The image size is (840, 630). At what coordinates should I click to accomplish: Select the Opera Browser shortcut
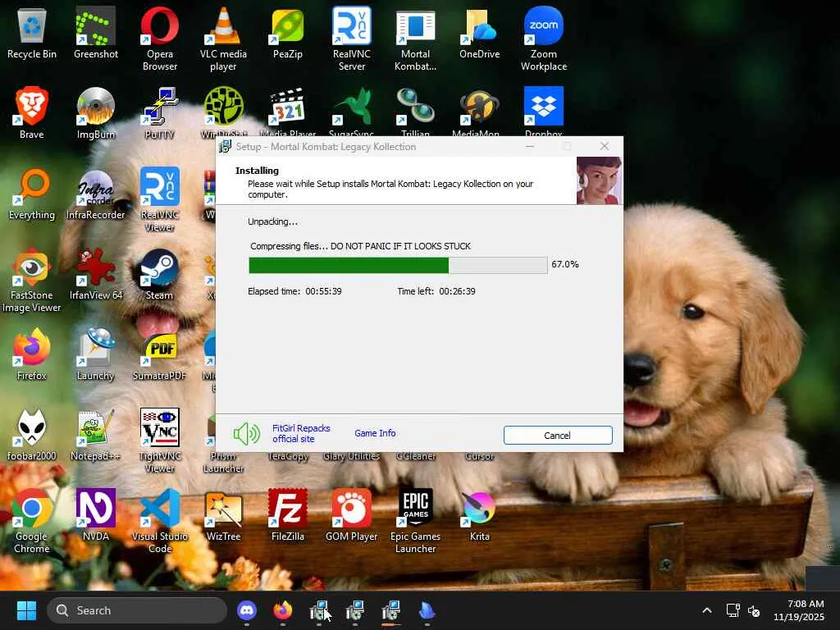(x=160, y=39)
